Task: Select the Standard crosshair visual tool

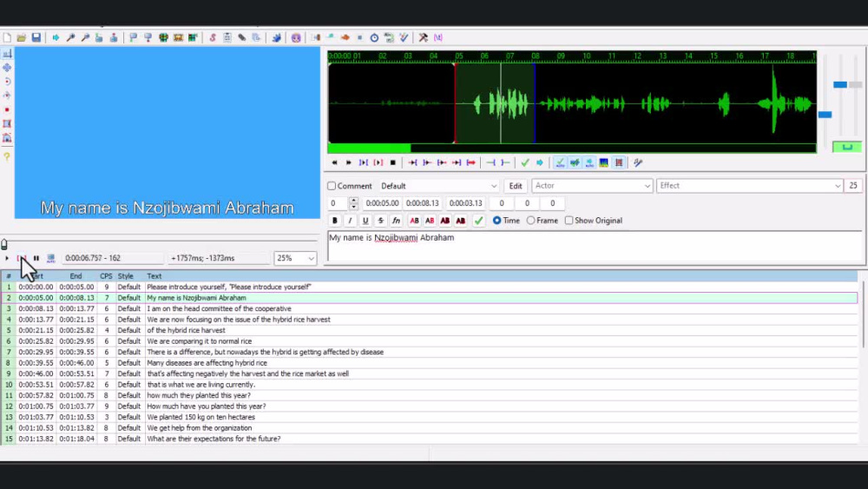Action: 7,54
